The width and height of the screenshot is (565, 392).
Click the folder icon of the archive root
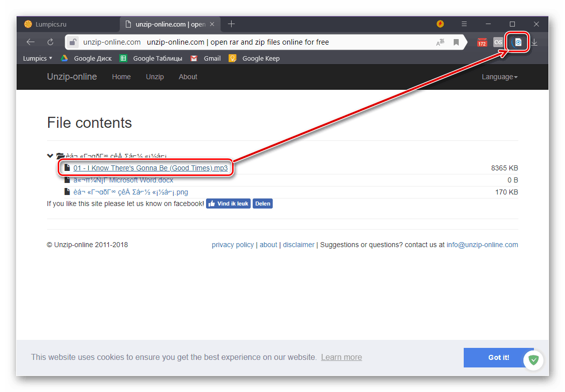coord(60,155)
